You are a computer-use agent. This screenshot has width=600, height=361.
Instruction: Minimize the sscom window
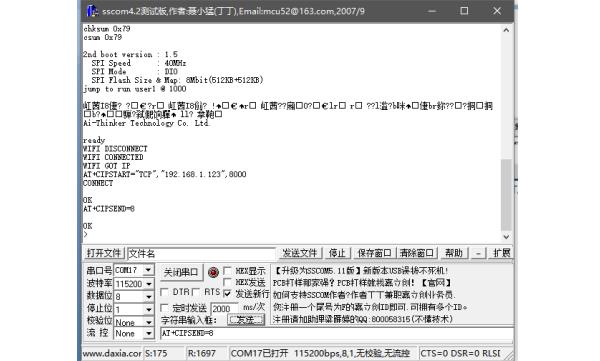click(432, 11)
